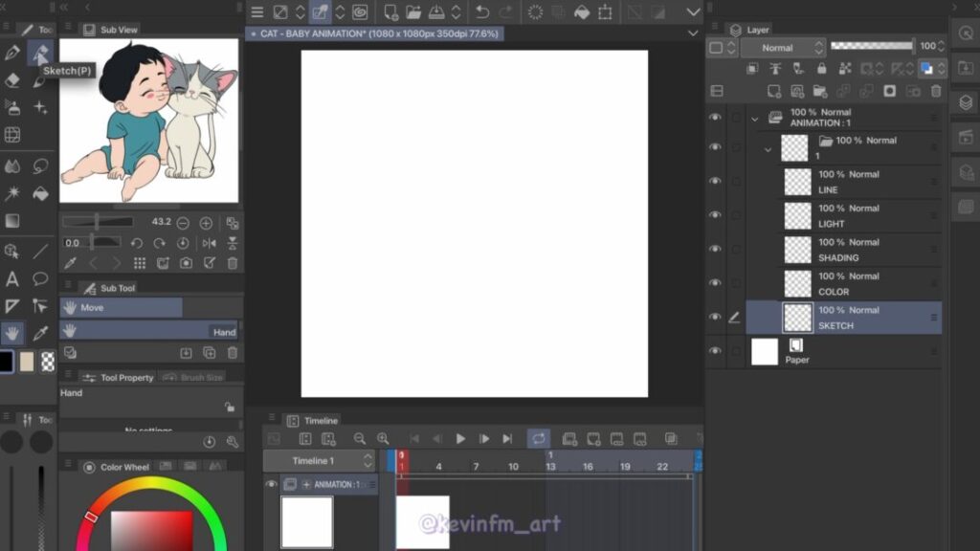Toggle loop playback in the timeline
Image resolution: width=980 pixels, height=551 pixels.
(539, 439)
